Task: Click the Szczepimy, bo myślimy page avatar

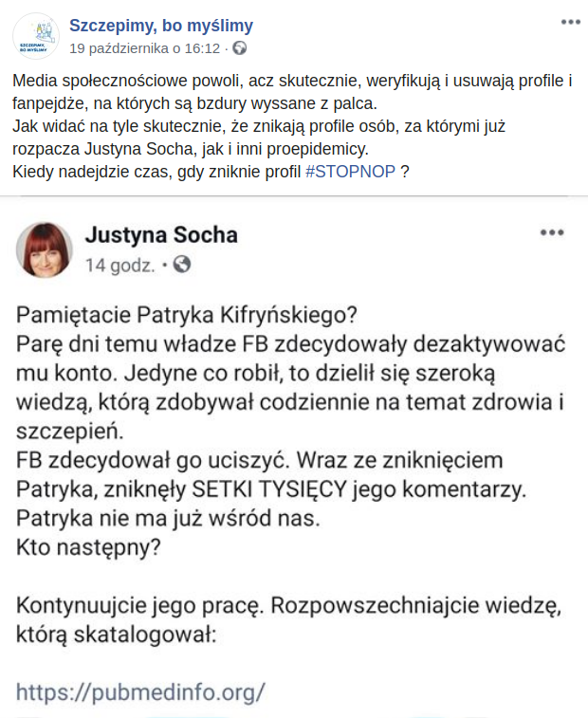Action: pyautogui.click(x=34, y=35)
